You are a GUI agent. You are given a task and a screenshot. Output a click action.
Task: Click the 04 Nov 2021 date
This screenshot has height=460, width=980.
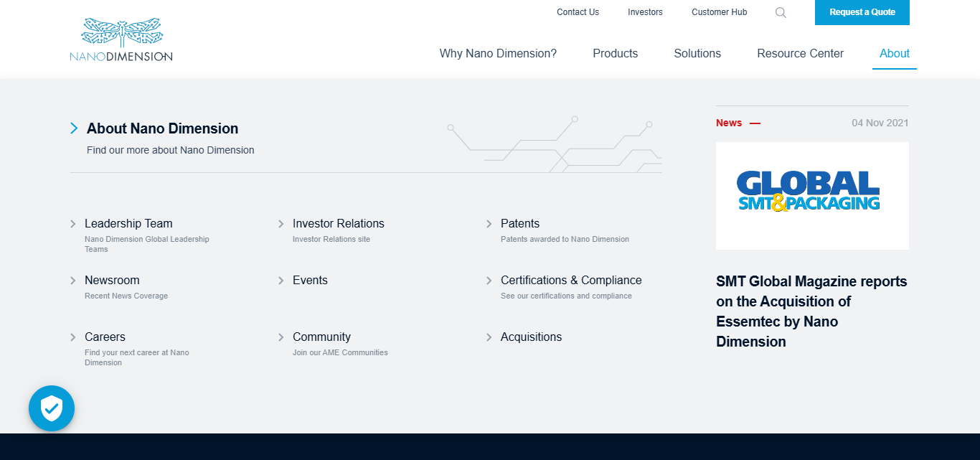pos(880,123)
